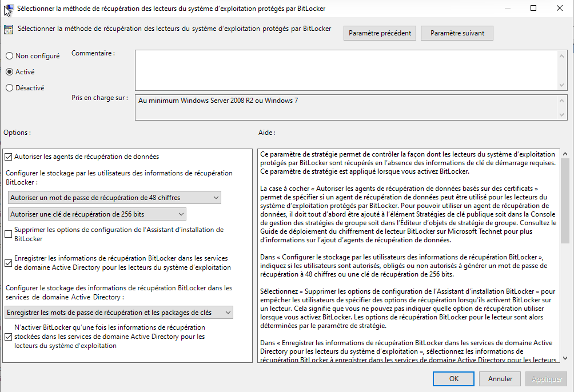The image size is (574, 392).
Task: Click the Aide panel scroll up arrow
Action: point(565,154)
